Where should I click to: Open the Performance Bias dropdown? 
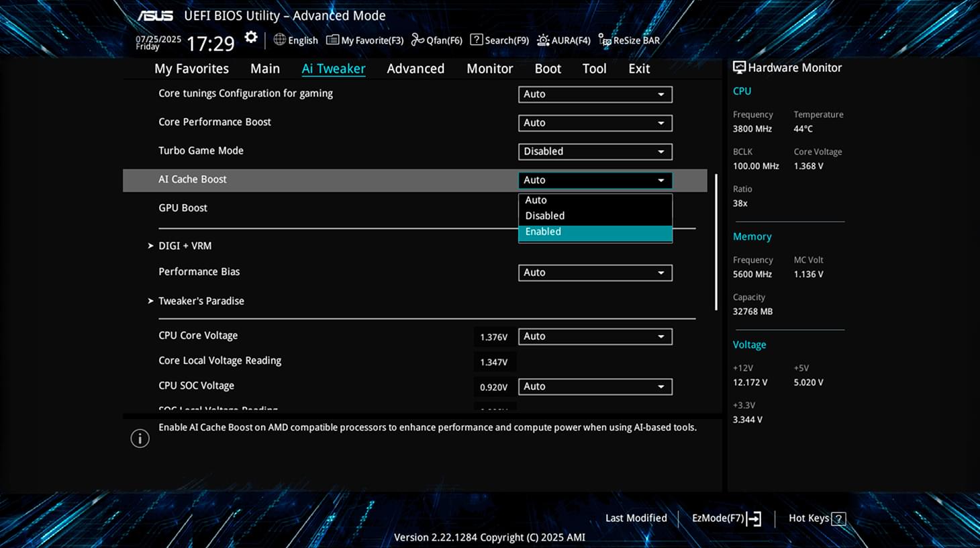595,272
